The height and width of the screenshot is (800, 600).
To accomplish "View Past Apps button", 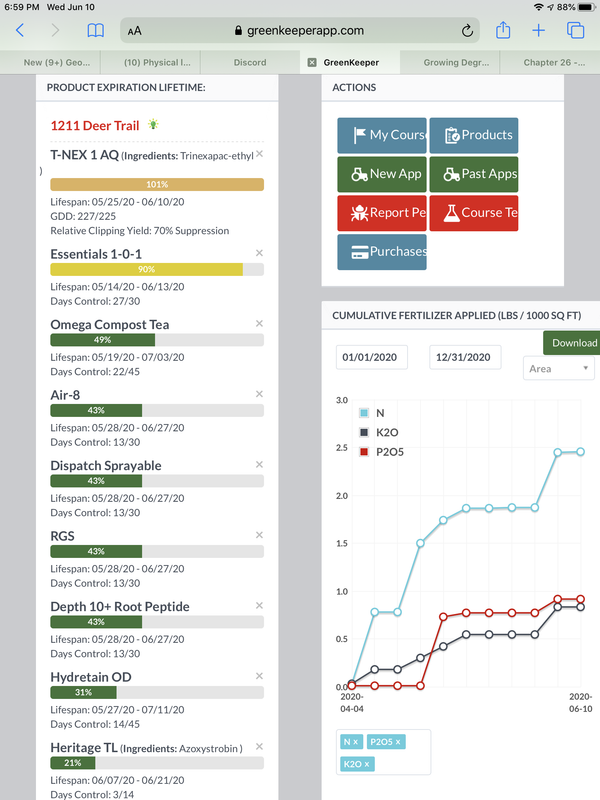I will click(x=473, y=174).
